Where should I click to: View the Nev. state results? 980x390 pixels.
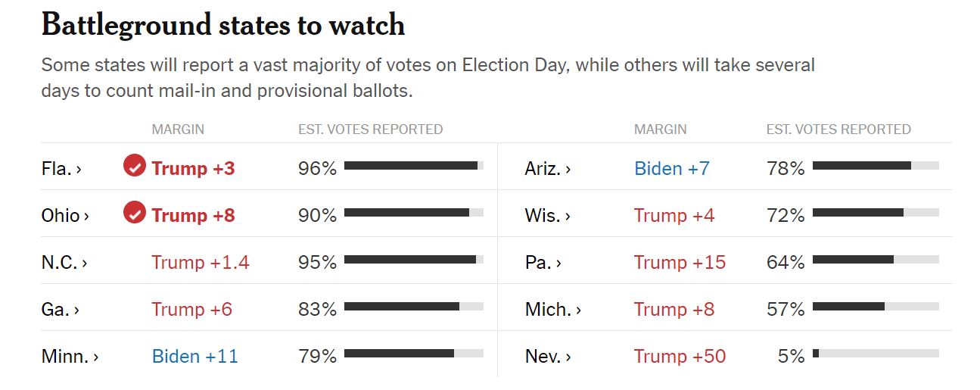(548, 357)
